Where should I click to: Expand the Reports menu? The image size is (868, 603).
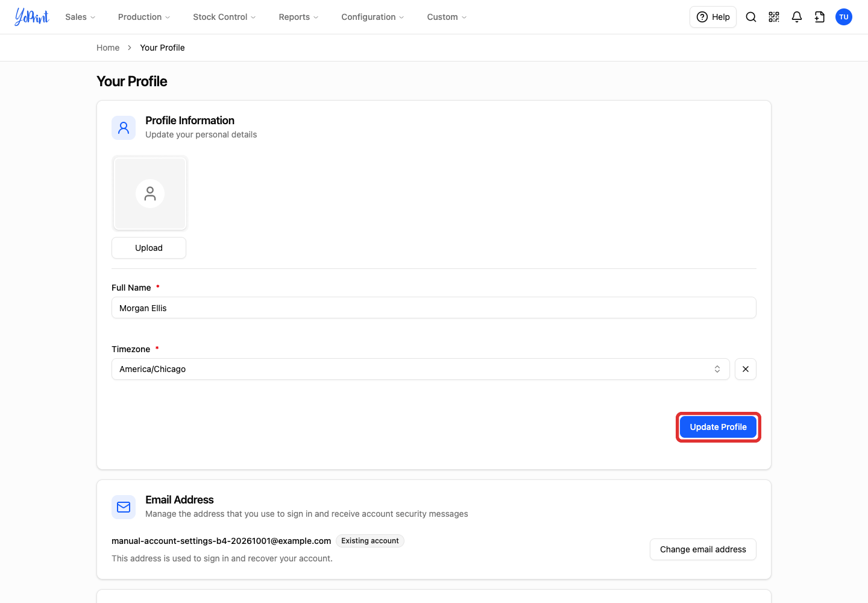tap(298, 17)
